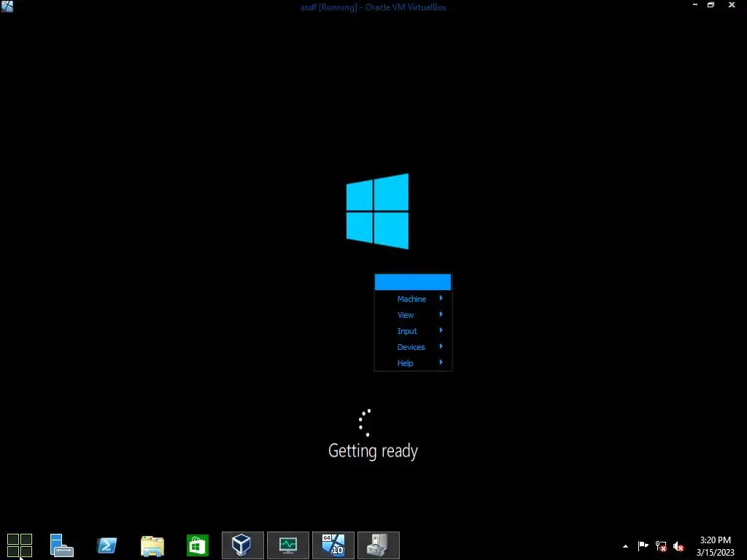Image resolution: width=747 pixels, height=560 pixels.
Task: Select the highlighted blank top menu entry
Action: click(x=413, y=282)
